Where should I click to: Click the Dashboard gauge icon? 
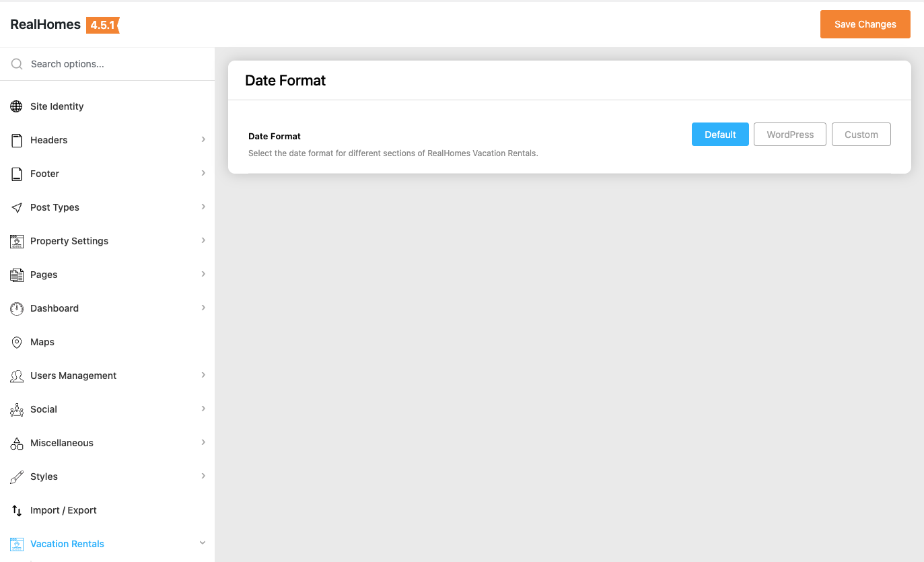click(x=16, y=308)
